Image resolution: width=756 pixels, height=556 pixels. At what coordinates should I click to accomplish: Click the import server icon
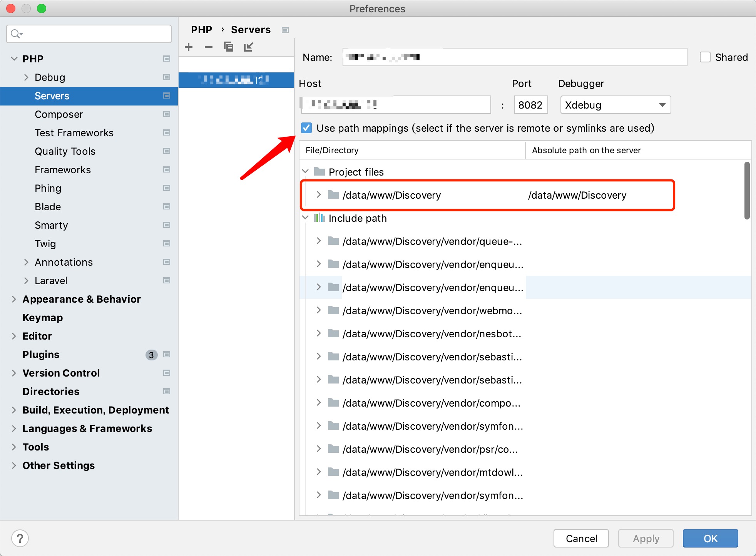(x=249, y=47)
